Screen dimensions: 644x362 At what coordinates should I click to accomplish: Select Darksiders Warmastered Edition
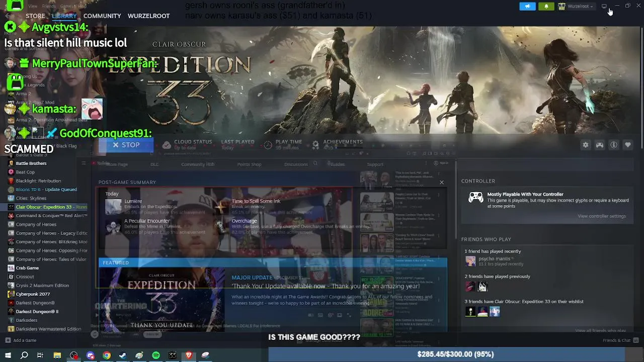click(x=47, y=329)
